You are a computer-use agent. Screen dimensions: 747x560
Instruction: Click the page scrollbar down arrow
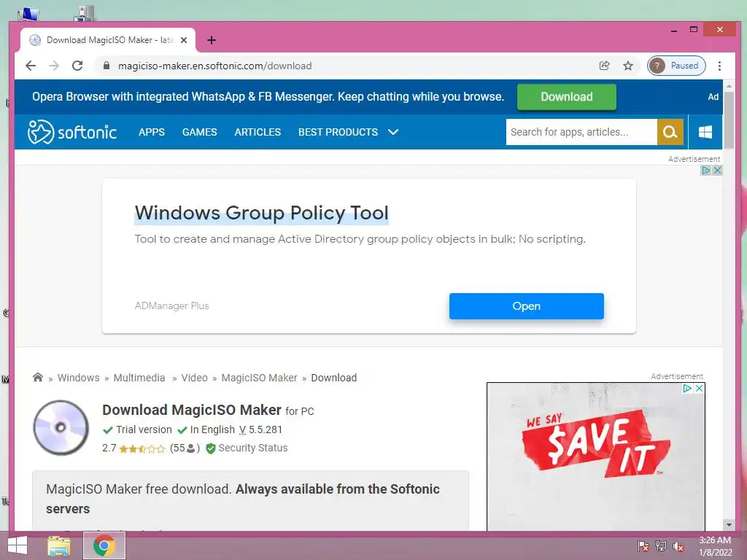click(x=729, y=525)
